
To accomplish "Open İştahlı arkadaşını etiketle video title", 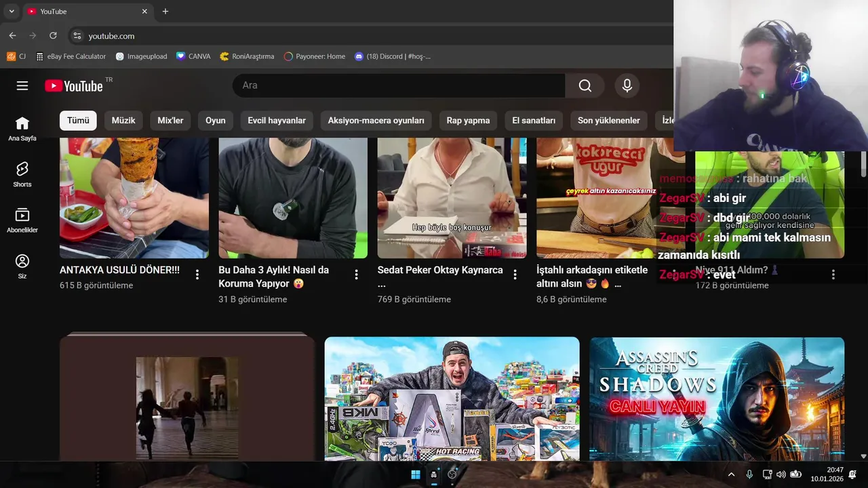I will [592, 277].
